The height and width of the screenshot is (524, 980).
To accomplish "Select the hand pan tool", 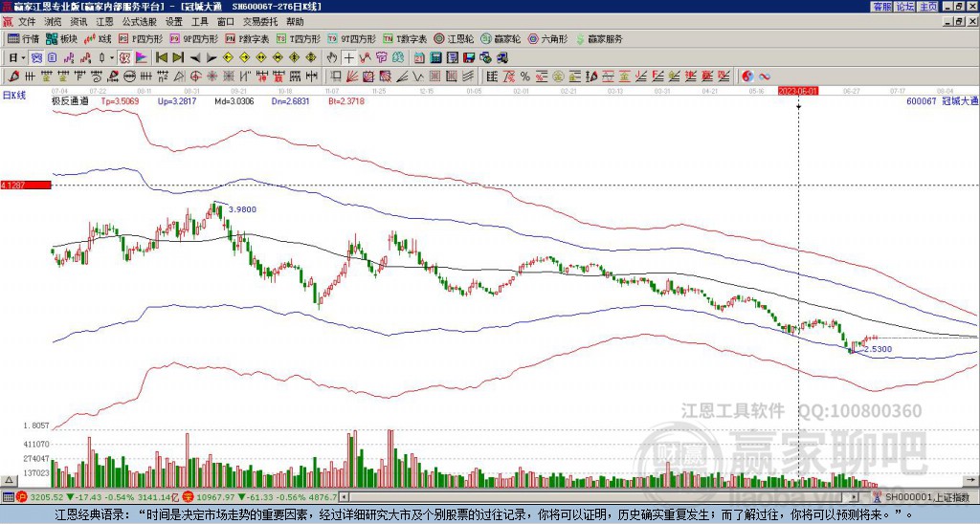I will [332, 57].
